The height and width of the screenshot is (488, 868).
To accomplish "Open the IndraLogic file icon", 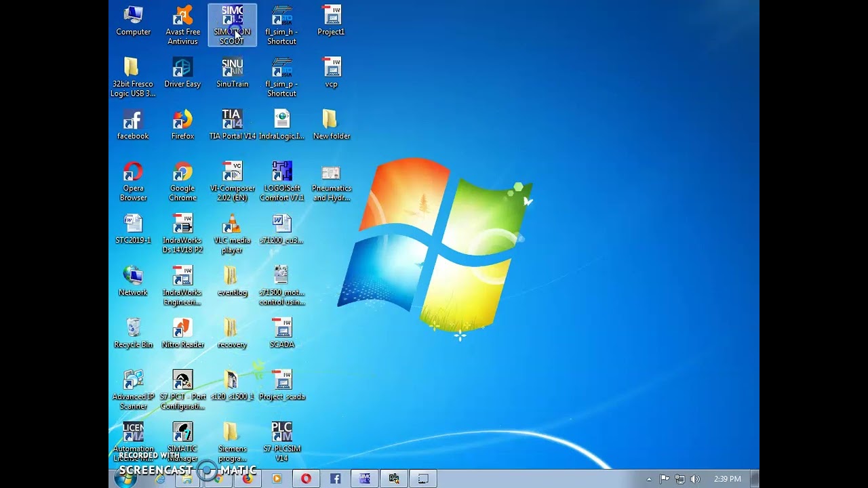I will [x=281, y=125].
